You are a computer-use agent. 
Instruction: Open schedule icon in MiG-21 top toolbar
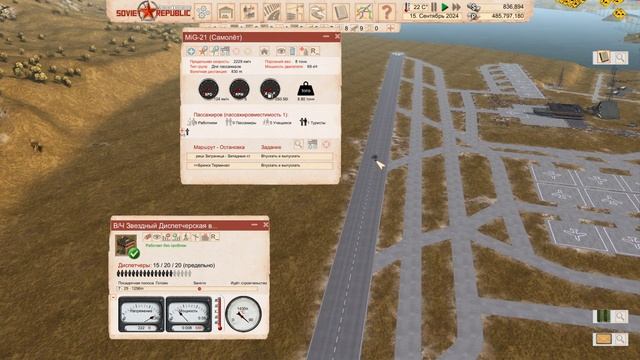[x=225, y=51]
